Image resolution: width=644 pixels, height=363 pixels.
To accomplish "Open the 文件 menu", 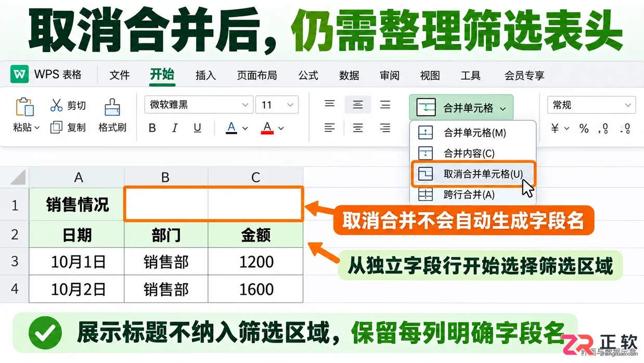I will point(120,76).
